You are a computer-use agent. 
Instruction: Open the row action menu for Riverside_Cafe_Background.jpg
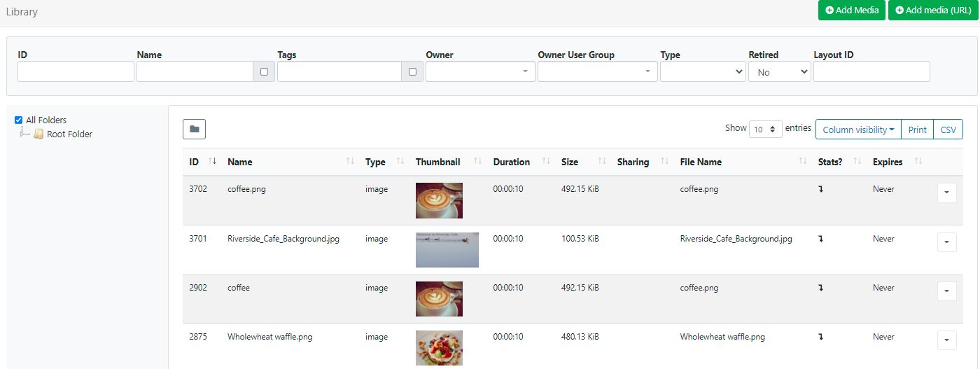tap(946, 242)
